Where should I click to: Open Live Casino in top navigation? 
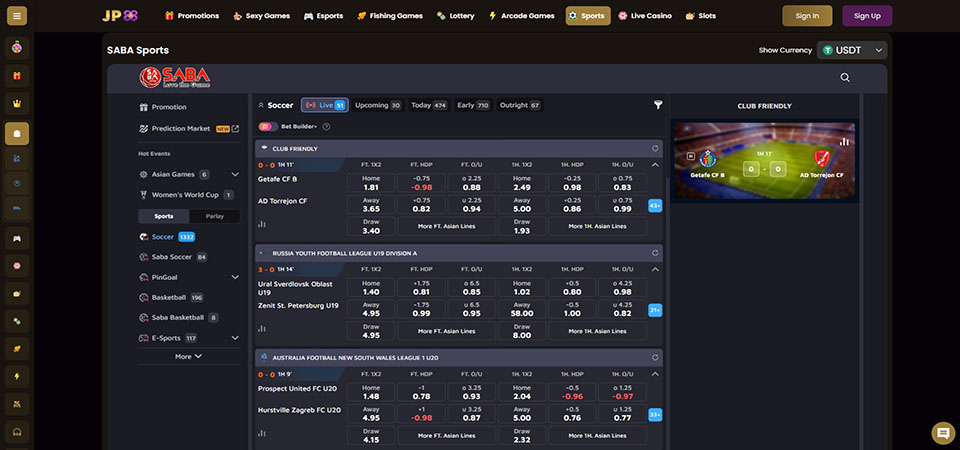pos(645,16)
